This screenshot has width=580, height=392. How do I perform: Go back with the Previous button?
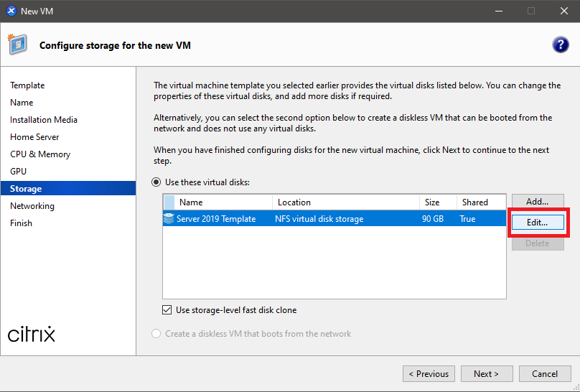point(429,373)
